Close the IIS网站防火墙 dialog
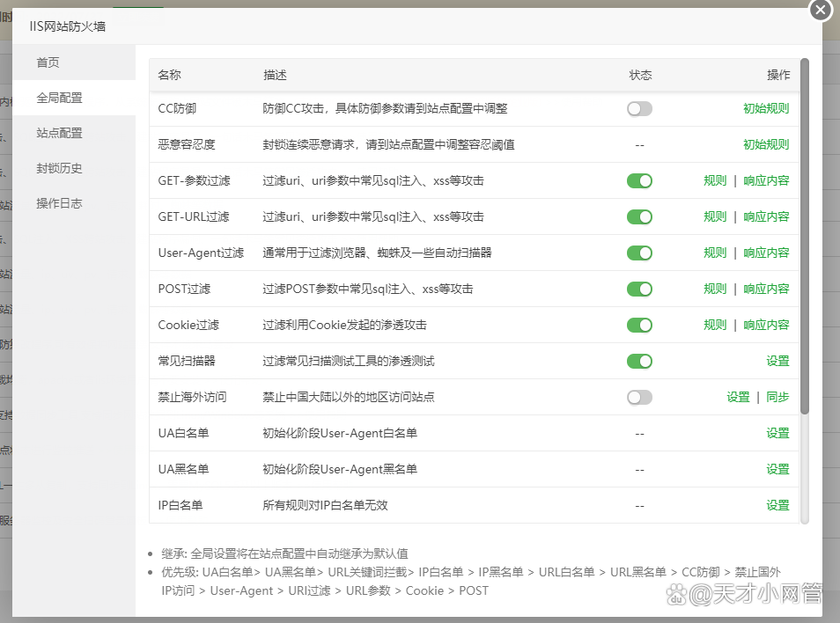This screenshot has height=623, width=840. [820, 11]
